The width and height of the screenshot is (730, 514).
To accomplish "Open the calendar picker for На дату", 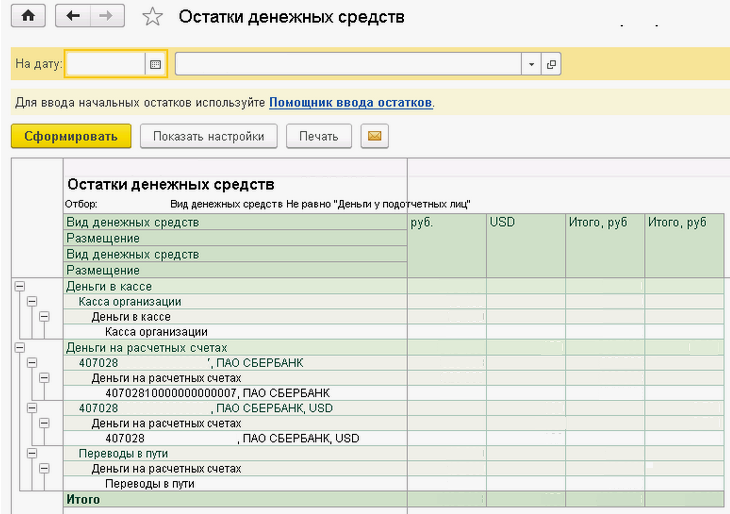I will (155, 64).
